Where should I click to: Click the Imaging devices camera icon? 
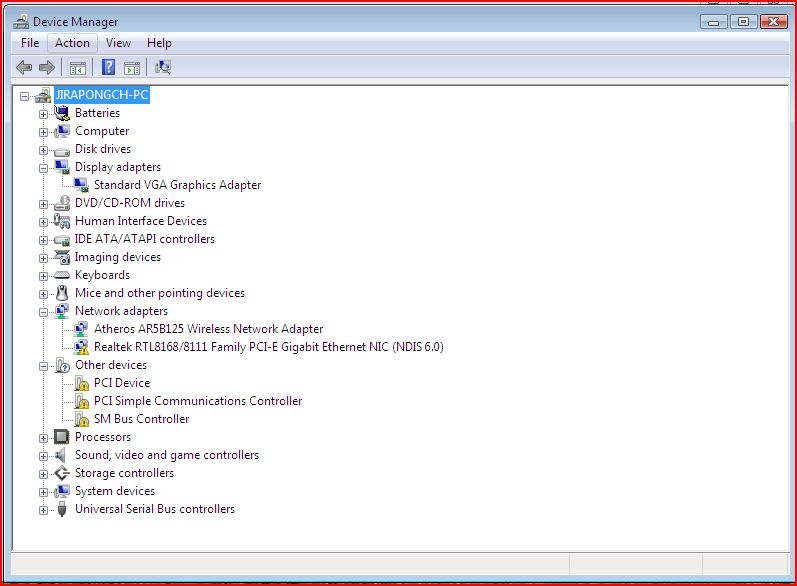point(62,257)
